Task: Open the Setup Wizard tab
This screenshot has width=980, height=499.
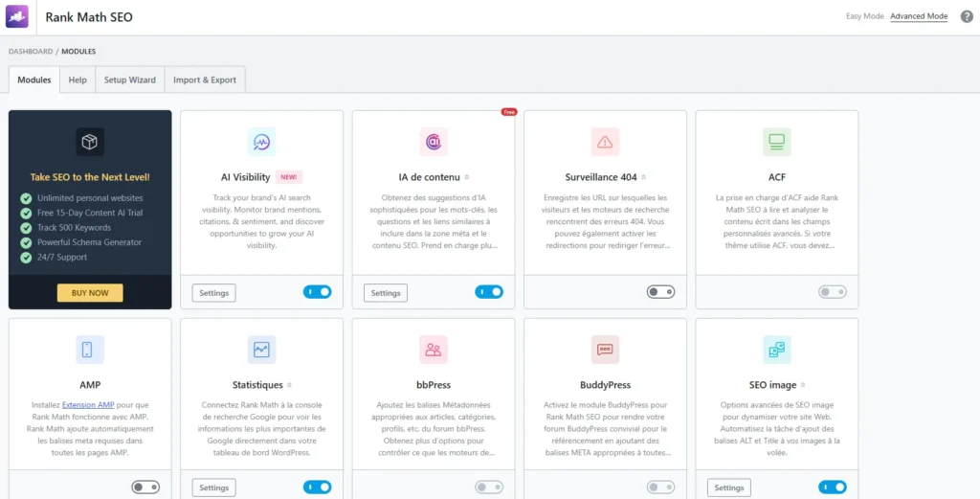Action: pyautogui.click(x=130, y=80)
